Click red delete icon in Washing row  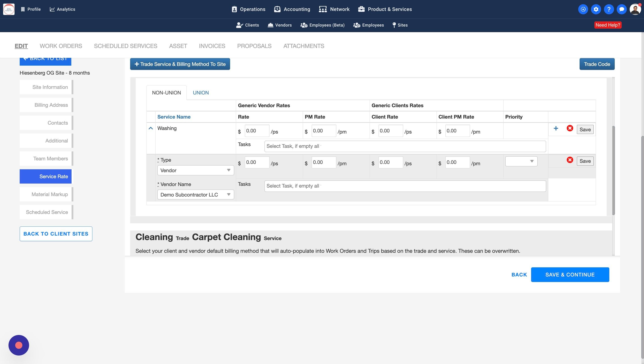pyautogui.click(x=570, y=128)
